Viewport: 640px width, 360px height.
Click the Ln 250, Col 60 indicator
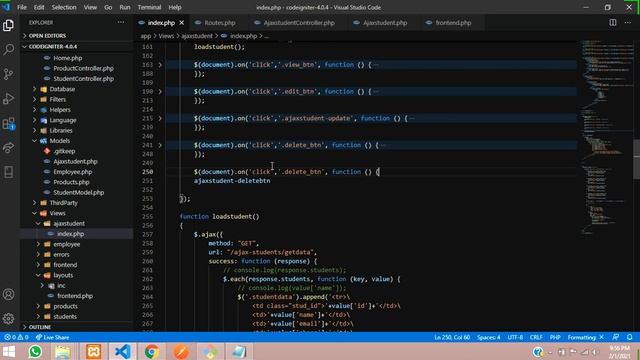452,337
